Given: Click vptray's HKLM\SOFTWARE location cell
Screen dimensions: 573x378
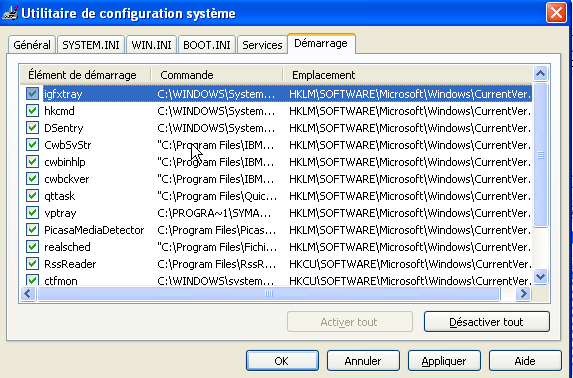Looking at the screenshot, I should (x=410, y=213).
